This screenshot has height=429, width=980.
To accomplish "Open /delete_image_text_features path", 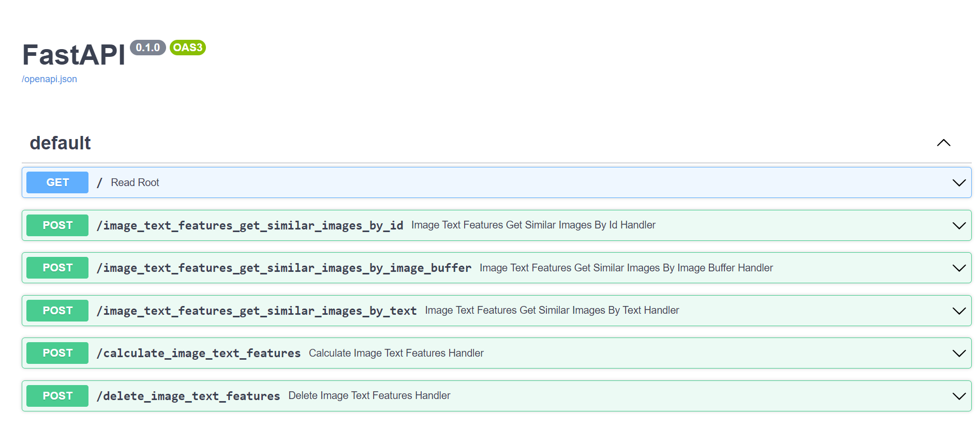I will [x=188, y=396].
